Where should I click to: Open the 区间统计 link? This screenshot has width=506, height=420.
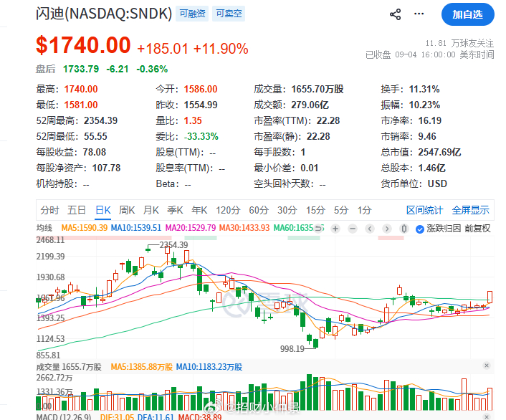point(425,211)
